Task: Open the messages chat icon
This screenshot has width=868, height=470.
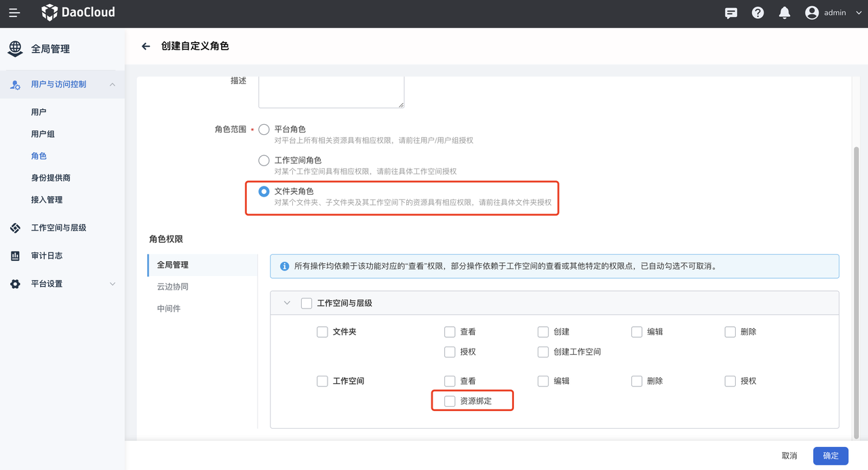Action: click(731, 13)
